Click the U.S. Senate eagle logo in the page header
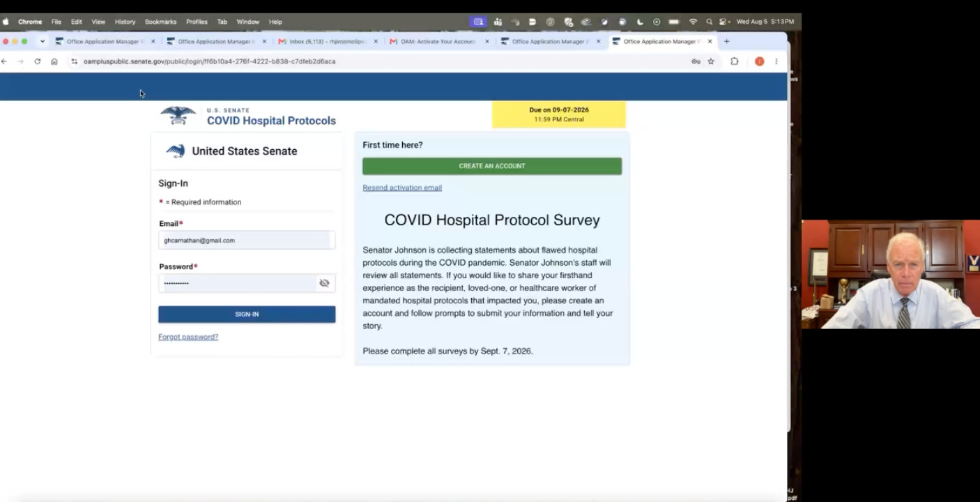 point(178,115)
